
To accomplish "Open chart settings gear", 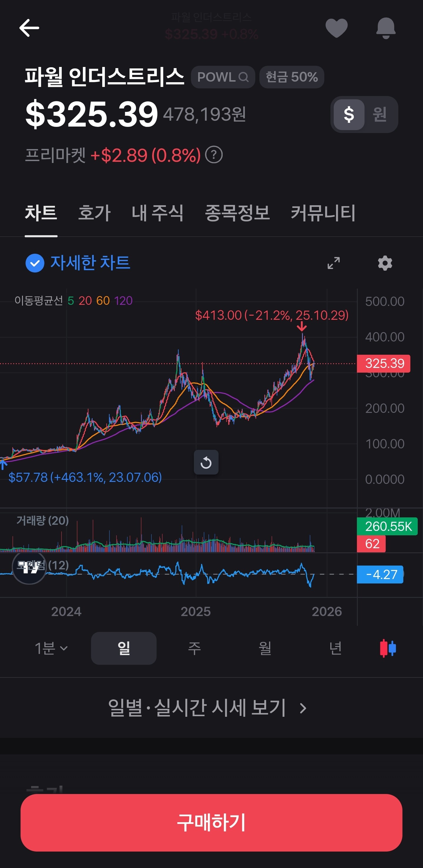I will (x=385, y=263).
